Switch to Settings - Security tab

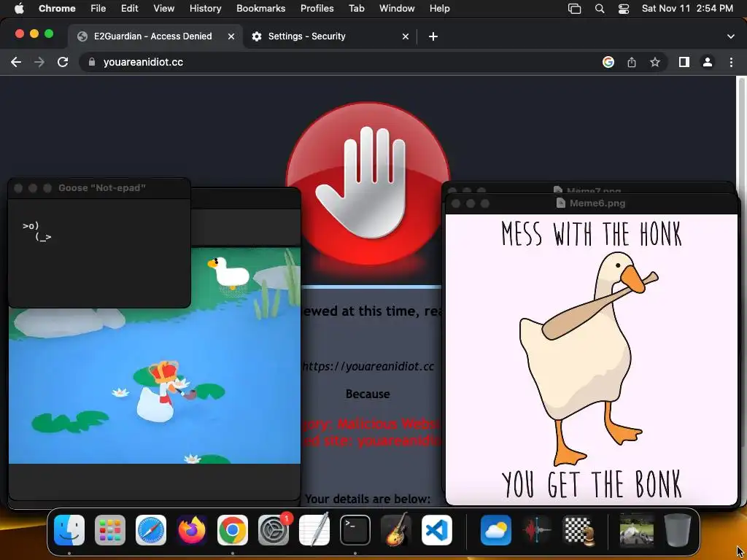coord(330,36)
